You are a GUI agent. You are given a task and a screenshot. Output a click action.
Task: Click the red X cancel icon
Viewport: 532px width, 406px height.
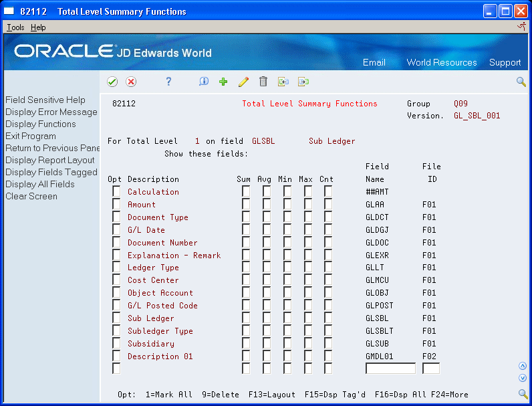point(131,82)
